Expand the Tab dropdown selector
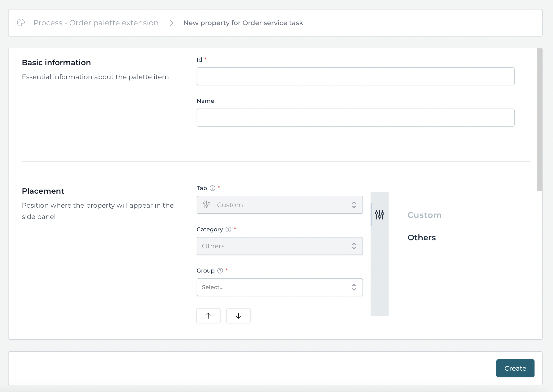Viewport: 553px width, 392px height. (x=280, y=205)
